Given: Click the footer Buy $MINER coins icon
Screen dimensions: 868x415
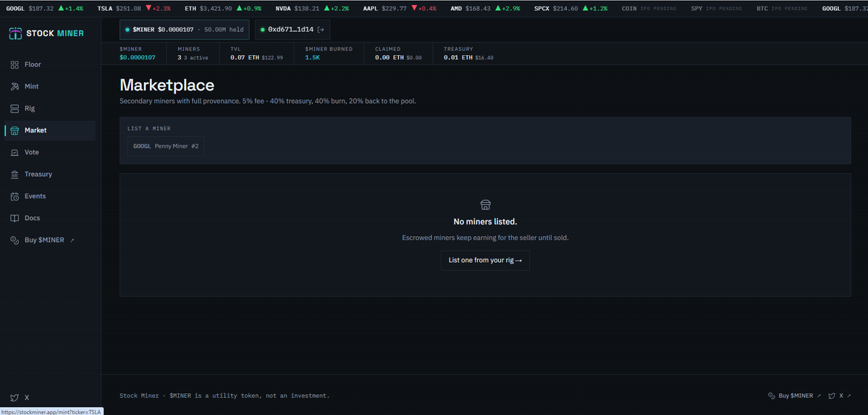Looking at the screenshot, I should pos(772,395).
